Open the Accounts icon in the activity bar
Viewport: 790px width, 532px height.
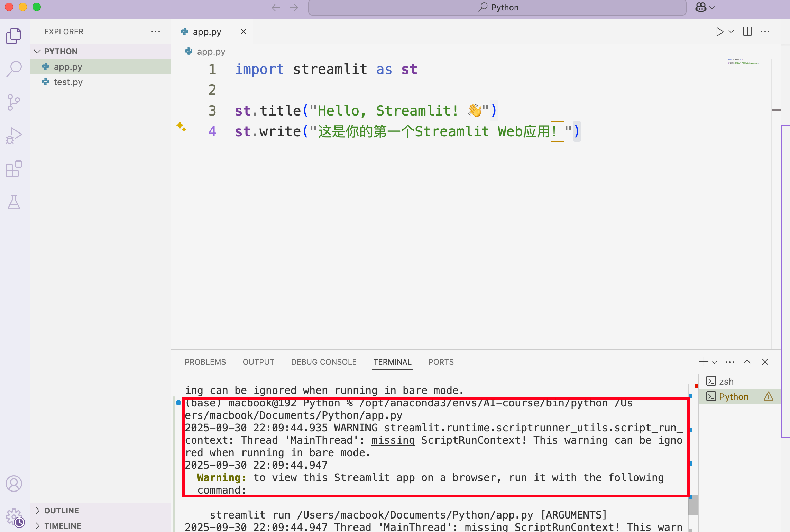[x=14, y=483]
